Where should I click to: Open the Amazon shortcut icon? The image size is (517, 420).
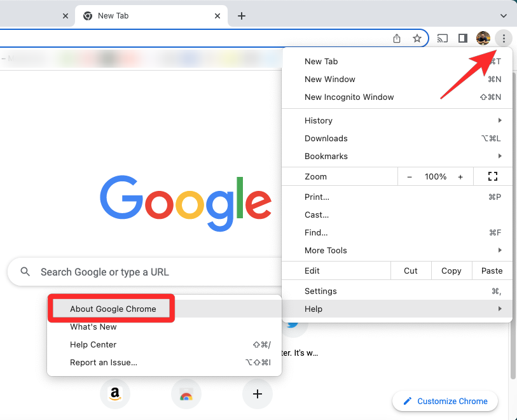coord(115,395)
